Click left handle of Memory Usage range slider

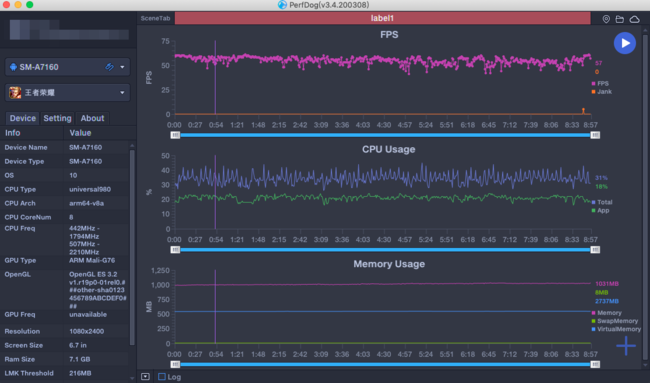pyautogui.click(x=175, y=364)
